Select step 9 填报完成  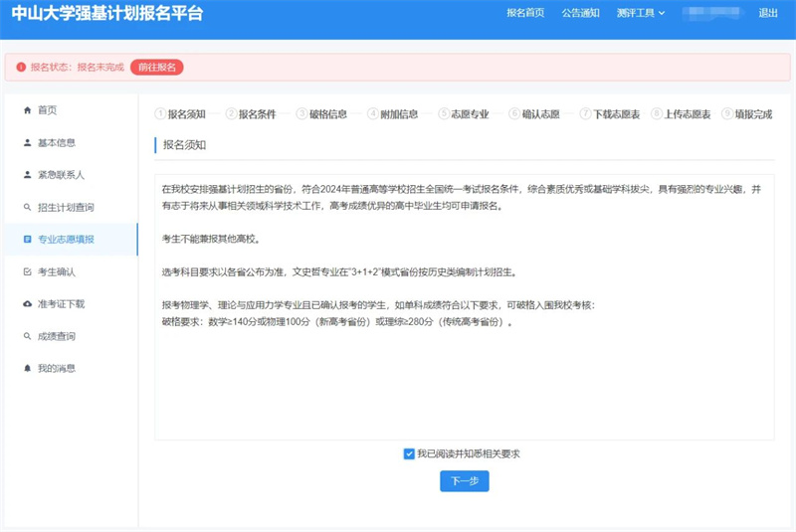[747, 114]
